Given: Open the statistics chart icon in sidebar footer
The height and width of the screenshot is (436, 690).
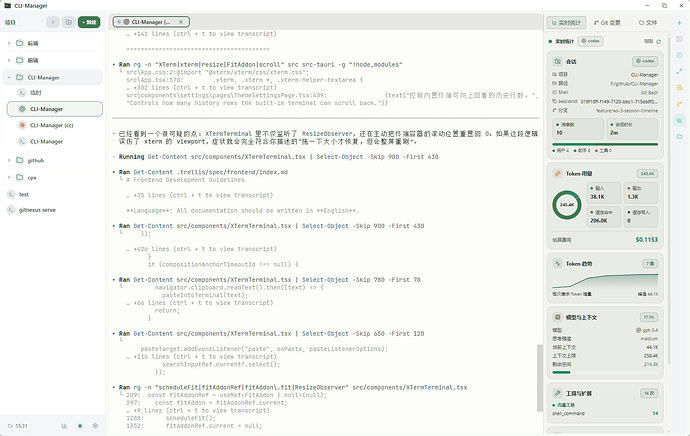Looking at the screenshot, I should [64, 426].
